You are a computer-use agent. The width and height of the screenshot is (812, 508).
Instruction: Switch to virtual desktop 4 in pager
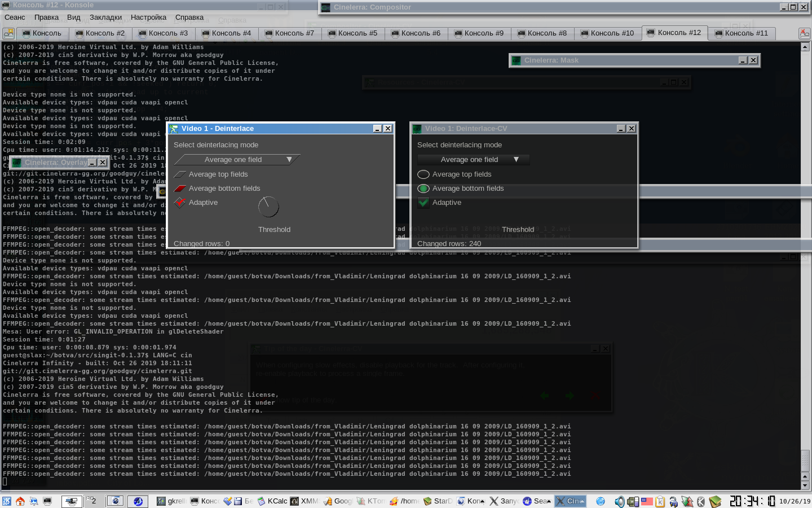(x=138, y=501)
